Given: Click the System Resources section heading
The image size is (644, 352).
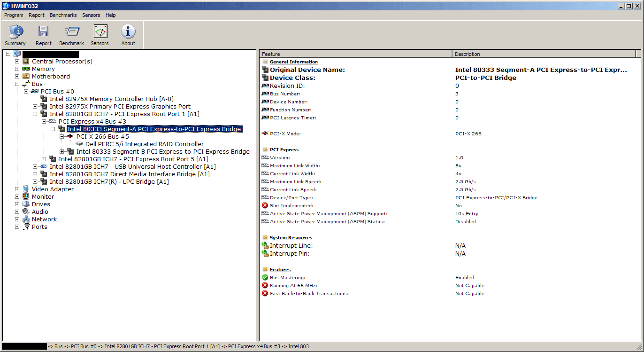Looking at the screenshot, I should coord(291,237).
